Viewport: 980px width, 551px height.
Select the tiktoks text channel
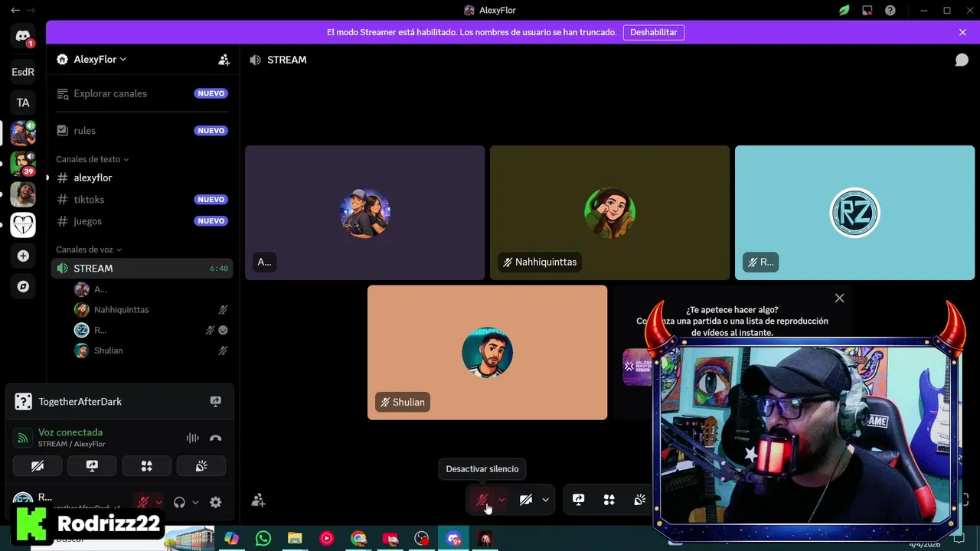click(142, 199)
